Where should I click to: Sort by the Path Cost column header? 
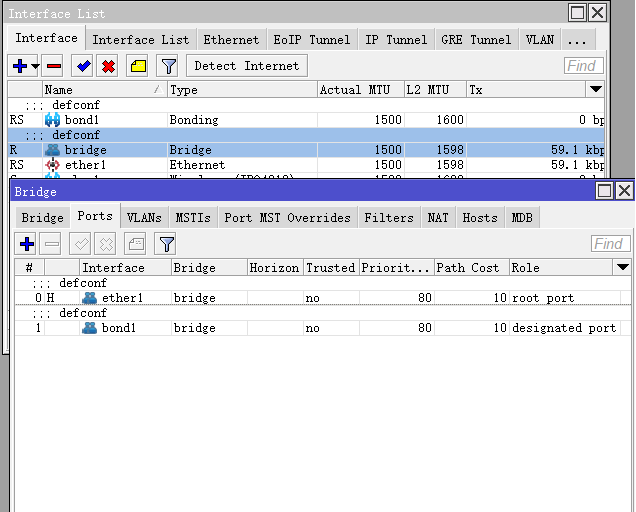click(471, 268)
